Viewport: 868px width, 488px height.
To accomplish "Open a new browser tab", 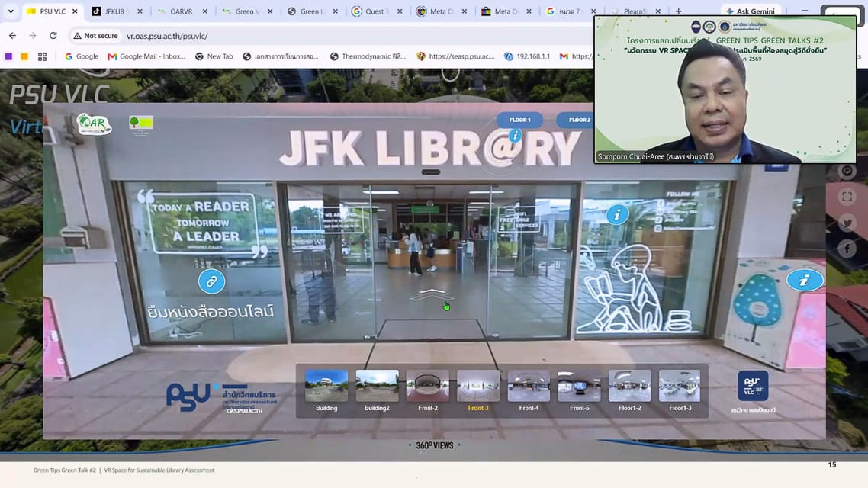I will [678, 11].
